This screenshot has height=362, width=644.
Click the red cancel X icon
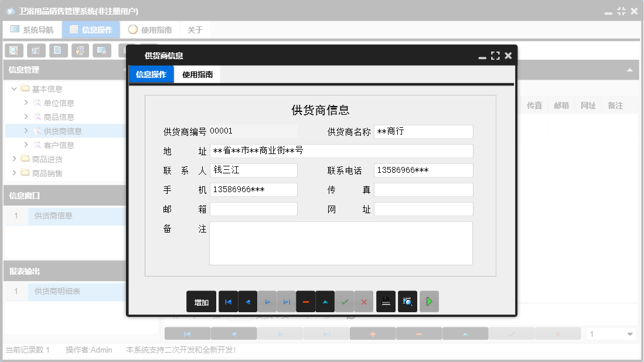point(364,301)
